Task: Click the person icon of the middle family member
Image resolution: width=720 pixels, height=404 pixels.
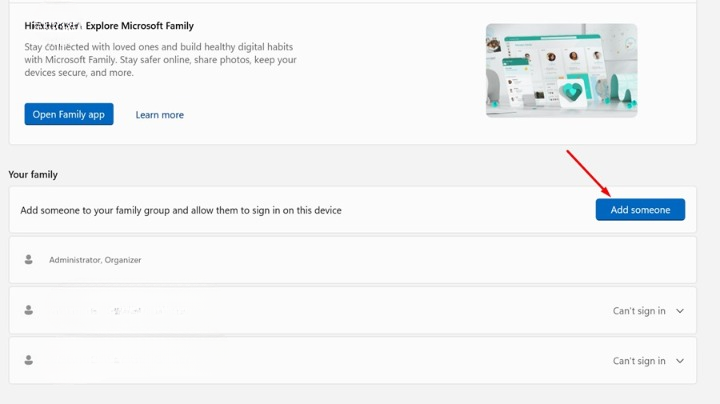Action: point(28,310)
